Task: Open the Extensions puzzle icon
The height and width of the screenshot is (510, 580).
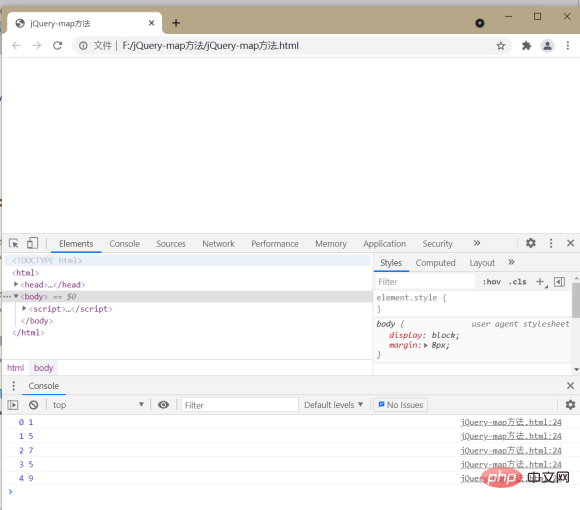Action: 526,45
